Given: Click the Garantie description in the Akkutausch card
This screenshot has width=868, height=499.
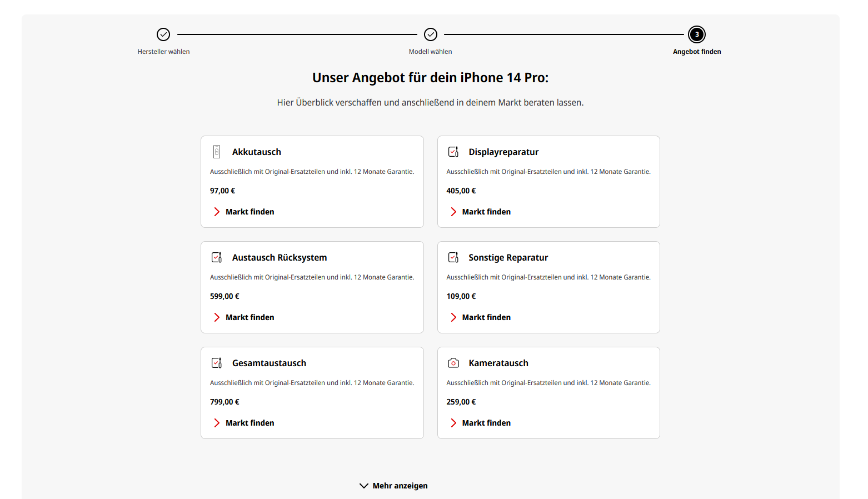Looking at the screenshot, I should [x=312, y=172].
